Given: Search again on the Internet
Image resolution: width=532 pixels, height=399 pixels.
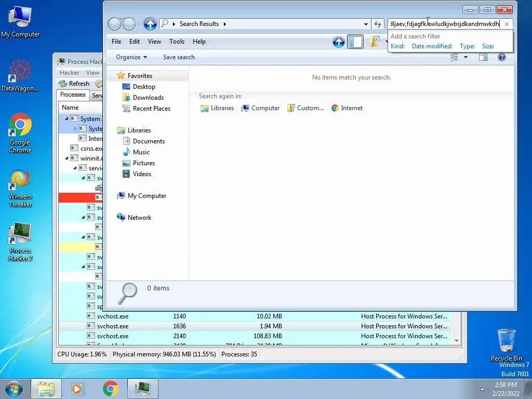Looking at the screenshot, I should (x=347, y=108).
